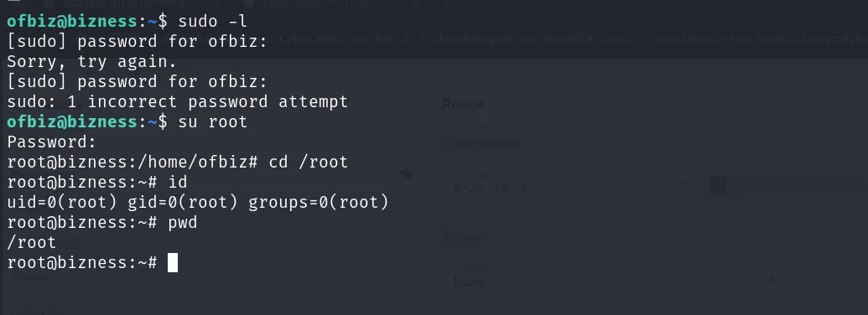Click the 'Sorry, try again.' line
The height and width of the screenshot is (315, 868).
[92, 61]
